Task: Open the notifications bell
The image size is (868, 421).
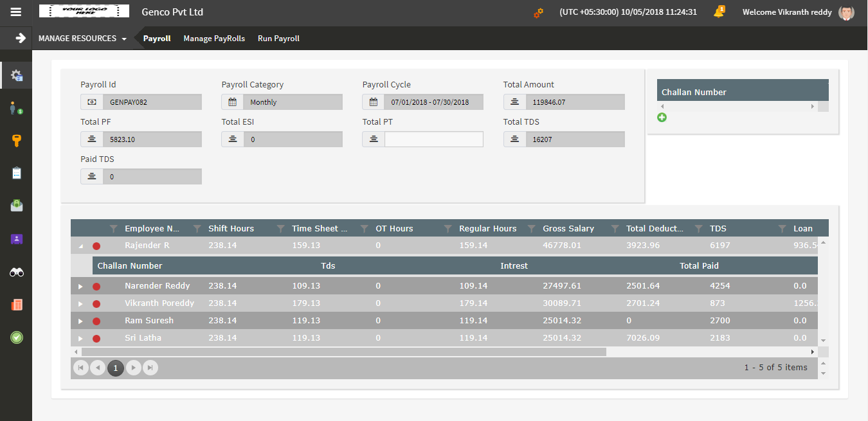Action: coord(719,12)
